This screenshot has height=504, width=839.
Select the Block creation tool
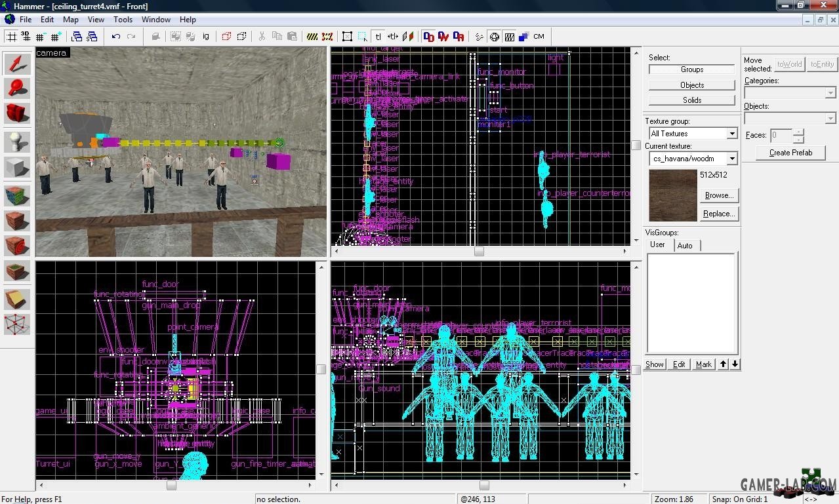tap(18, 166)
